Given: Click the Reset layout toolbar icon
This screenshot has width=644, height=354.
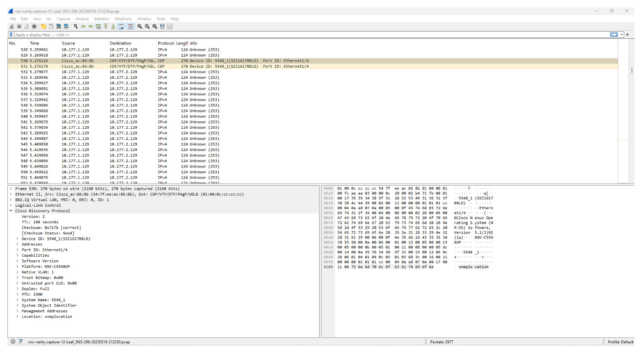Looking at the screenshot, I should coord(169,26).
